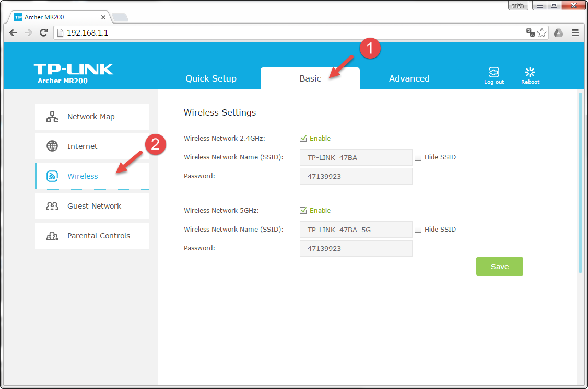Viewport: 588px width, 389px height.
Task: Edit the 2.4GHz SSID field TP-LINK_47BA
Action: (x=356, y=157)
